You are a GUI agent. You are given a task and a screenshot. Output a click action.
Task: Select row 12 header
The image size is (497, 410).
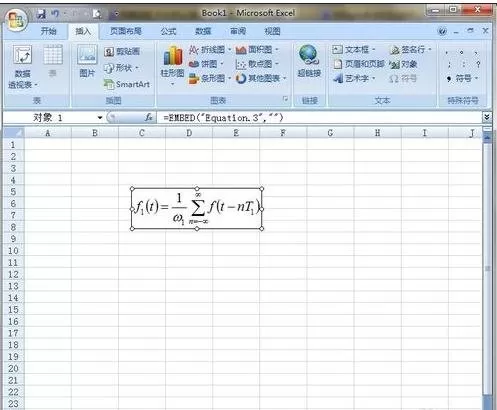click(13, 274)
